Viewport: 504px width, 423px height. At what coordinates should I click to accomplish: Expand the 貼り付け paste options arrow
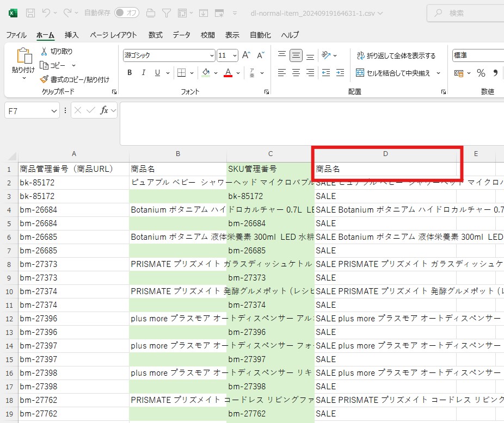pyautogui.click(x=24, y=78)
